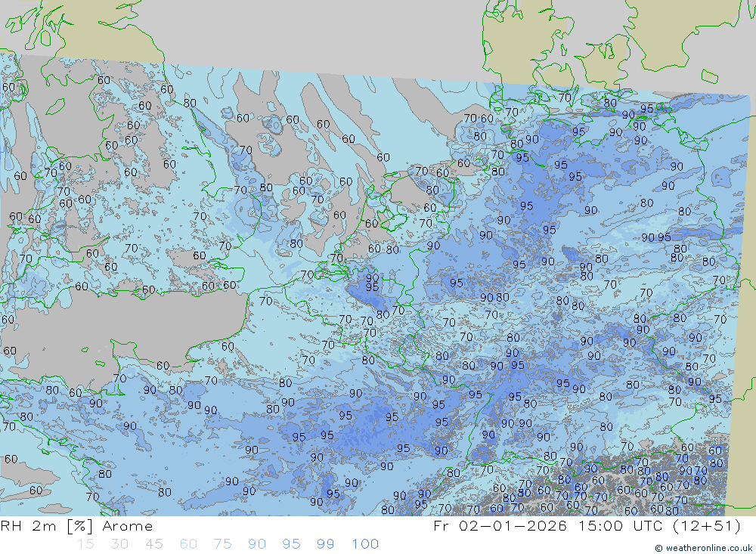Click legend value 75
Image resolution: width=756 pixels, height=554 pixels.
pyautogui.click(x=223, y=544)
